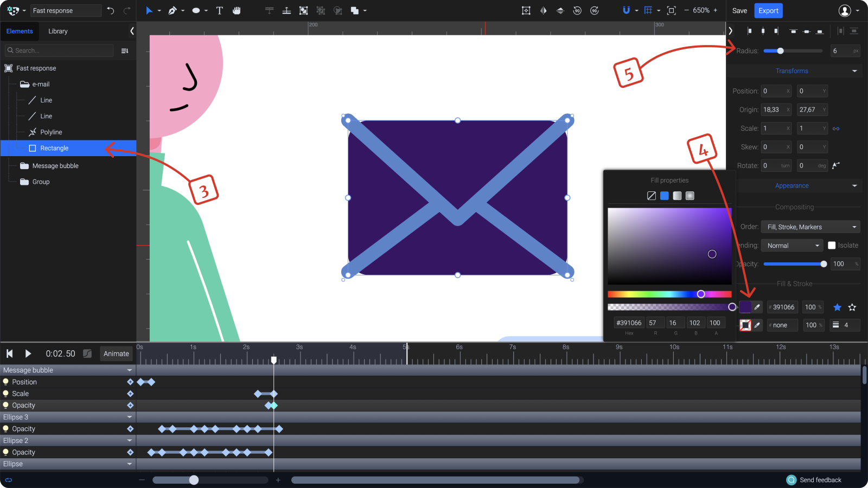Pick fill color with the eyedropper
Viewport: 868px width, 488px height.
click(x=757, y=307)
